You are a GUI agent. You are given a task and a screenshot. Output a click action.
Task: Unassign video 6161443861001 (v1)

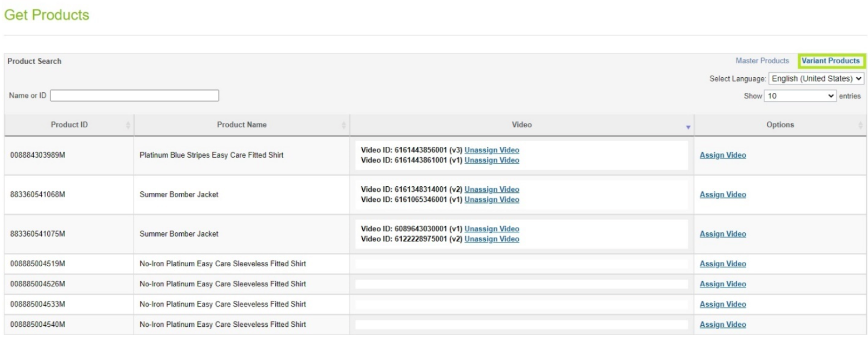click(491, 160)
